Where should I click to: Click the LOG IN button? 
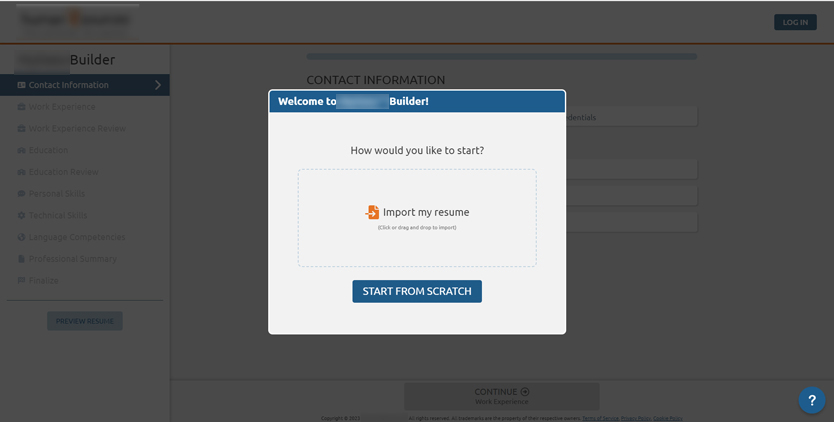pyautogui.click(x=795, y=22)
